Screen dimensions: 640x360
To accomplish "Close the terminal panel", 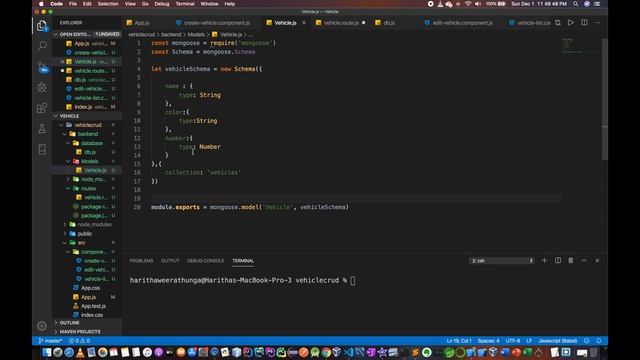I will click(597, 260).
